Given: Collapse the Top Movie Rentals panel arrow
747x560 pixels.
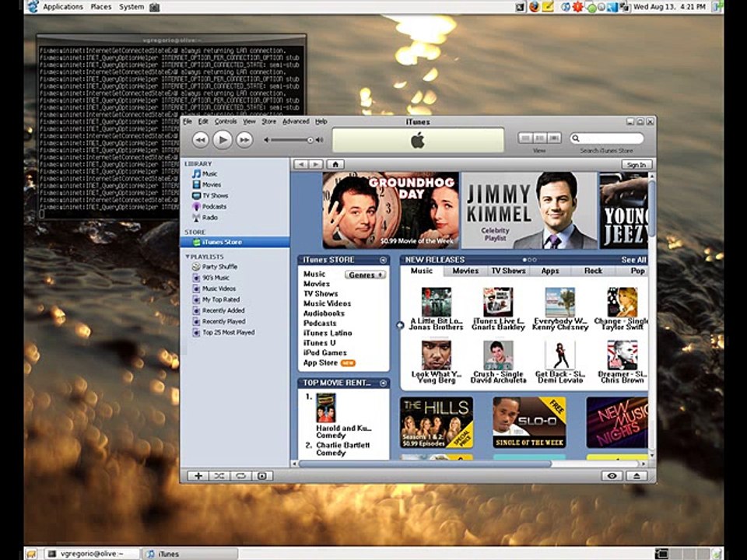Looking at the screenshot, I should pos(383,383).
